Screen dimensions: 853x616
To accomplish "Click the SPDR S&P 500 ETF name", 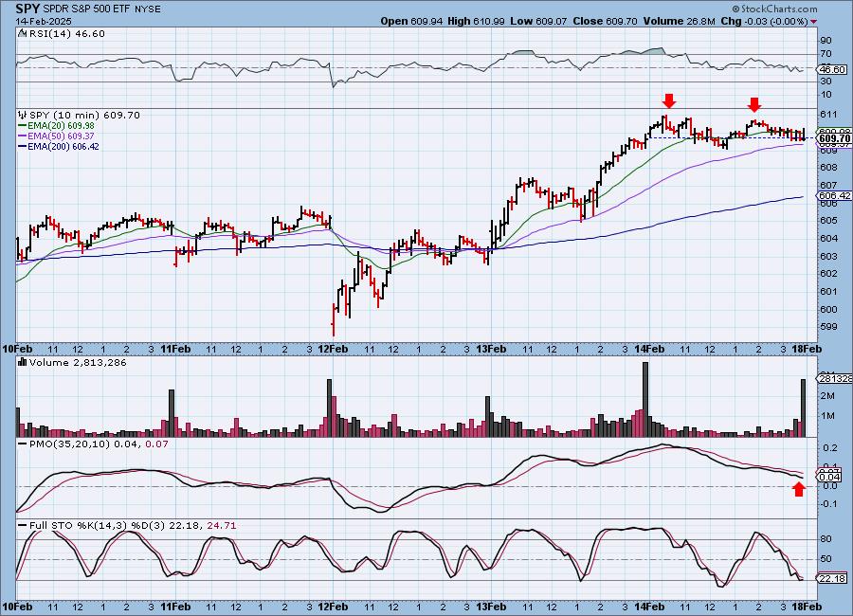I will (x=86, y=9).
